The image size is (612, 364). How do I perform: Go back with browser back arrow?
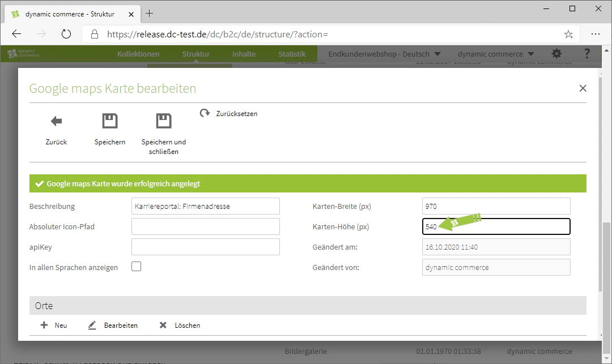16,35
